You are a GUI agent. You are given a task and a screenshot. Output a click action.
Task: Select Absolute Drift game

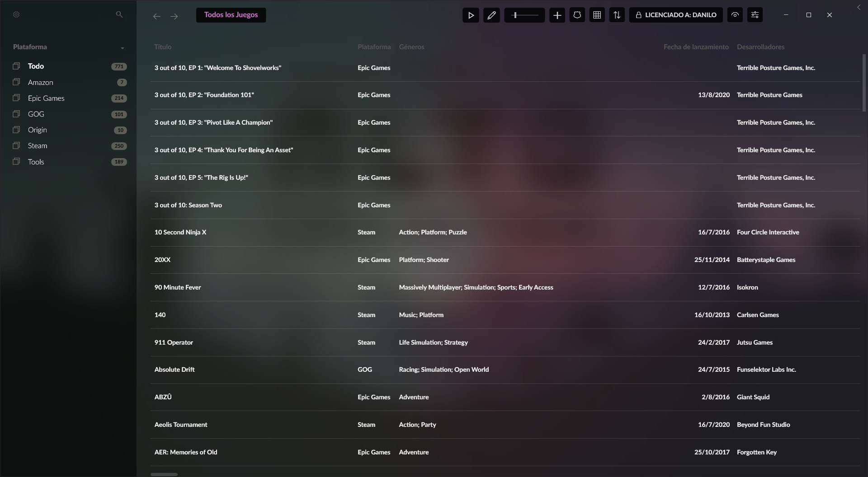(505, 369)
